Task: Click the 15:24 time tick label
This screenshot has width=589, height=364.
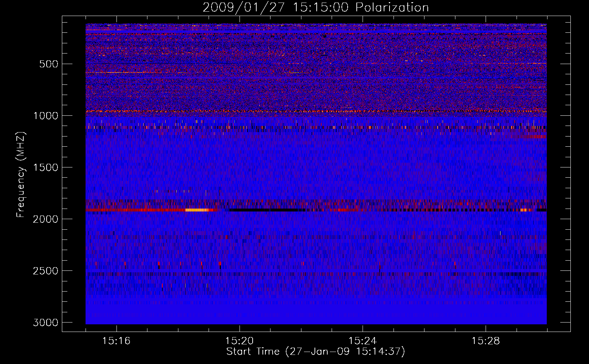Action: (x=363, y=341)
